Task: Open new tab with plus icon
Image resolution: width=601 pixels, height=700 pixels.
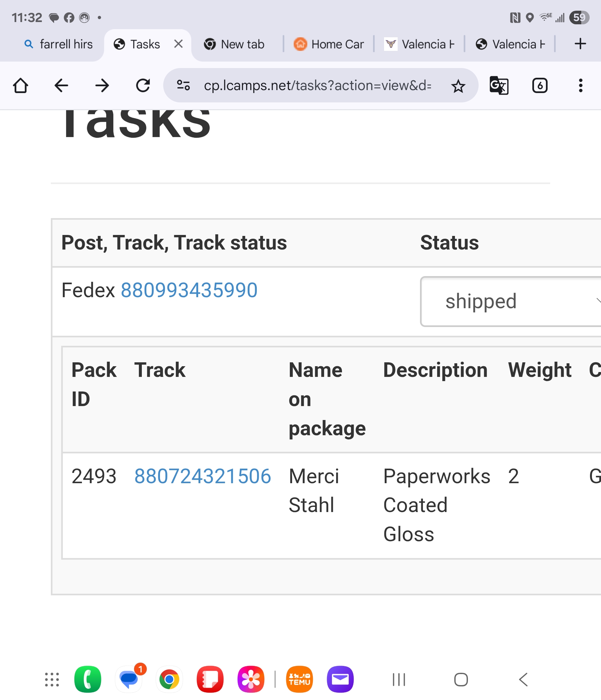Action: pyautogui.click(x=580, y=44)
